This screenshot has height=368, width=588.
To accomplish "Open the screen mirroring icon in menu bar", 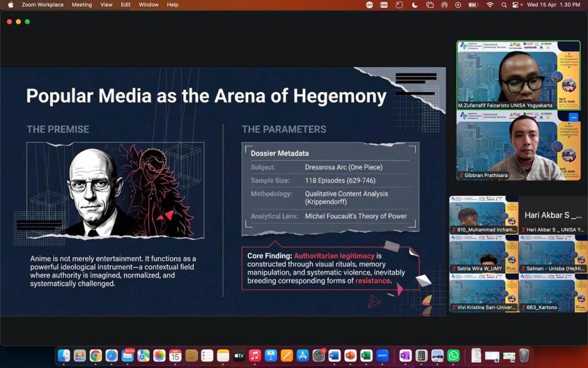I will (430, 5).
